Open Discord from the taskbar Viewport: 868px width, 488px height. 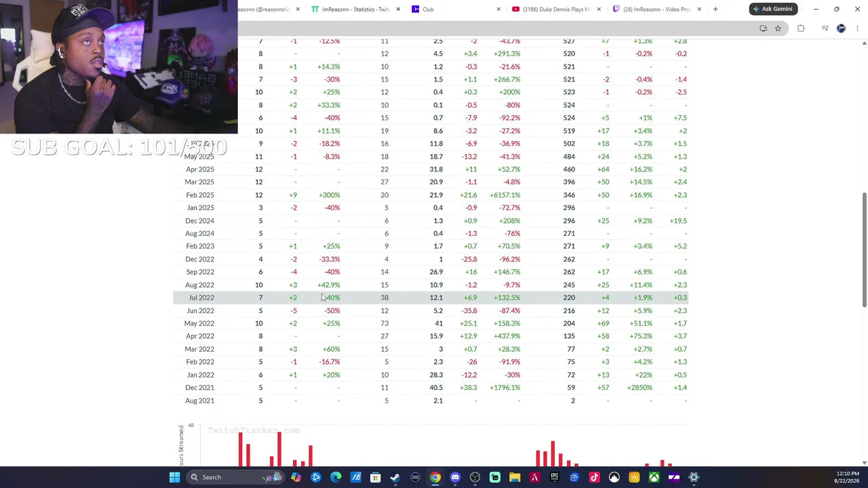(x=455, y=477)
